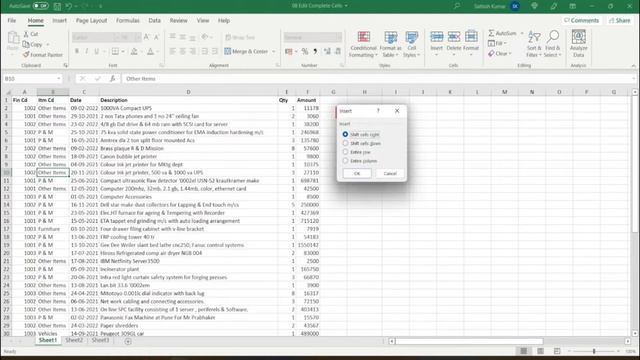The height and width of the screenshot is (360, 640).
Task: Cancel the Insert dialog
Action: point(390,173)
